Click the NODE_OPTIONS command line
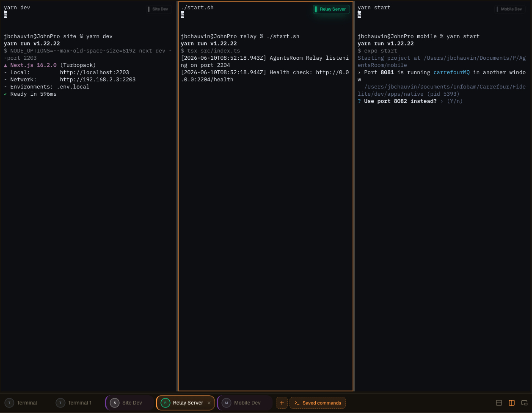Viewport: 532px width, 413px height. (x=88, y=54)
